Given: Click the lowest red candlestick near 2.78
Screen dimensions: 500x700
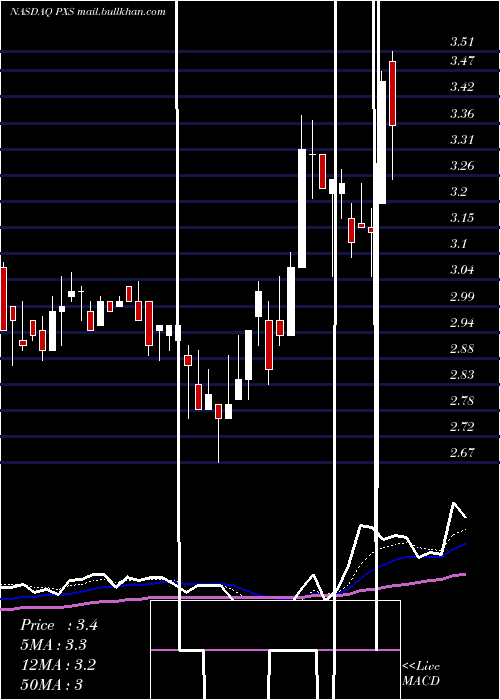Looking at the screenshot, I should point(218,411).
